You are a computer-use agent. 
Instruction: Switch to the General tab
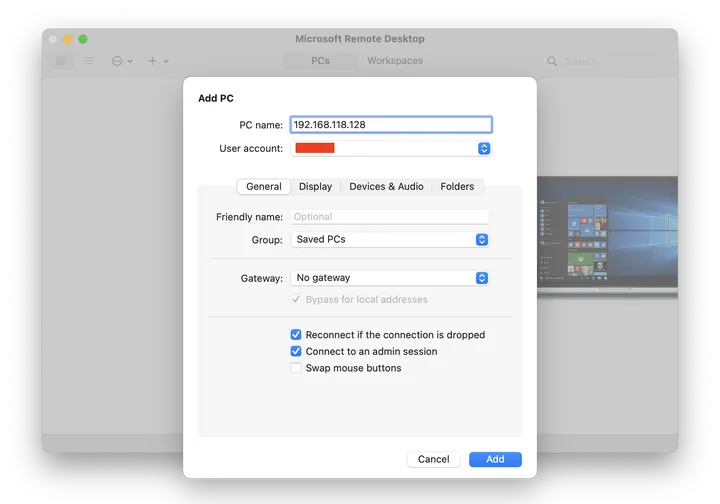tap(264, 186)
